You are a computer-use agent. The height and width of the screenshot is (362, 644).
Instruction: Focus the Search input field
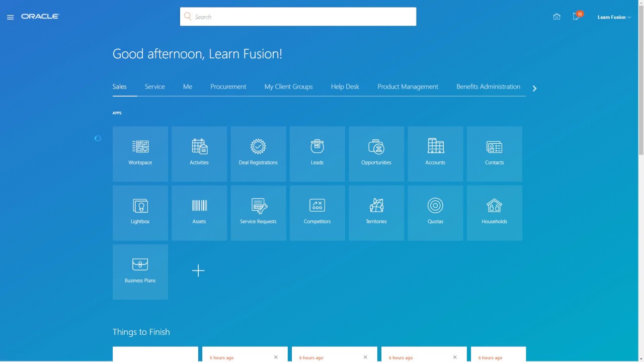point(298,17)
